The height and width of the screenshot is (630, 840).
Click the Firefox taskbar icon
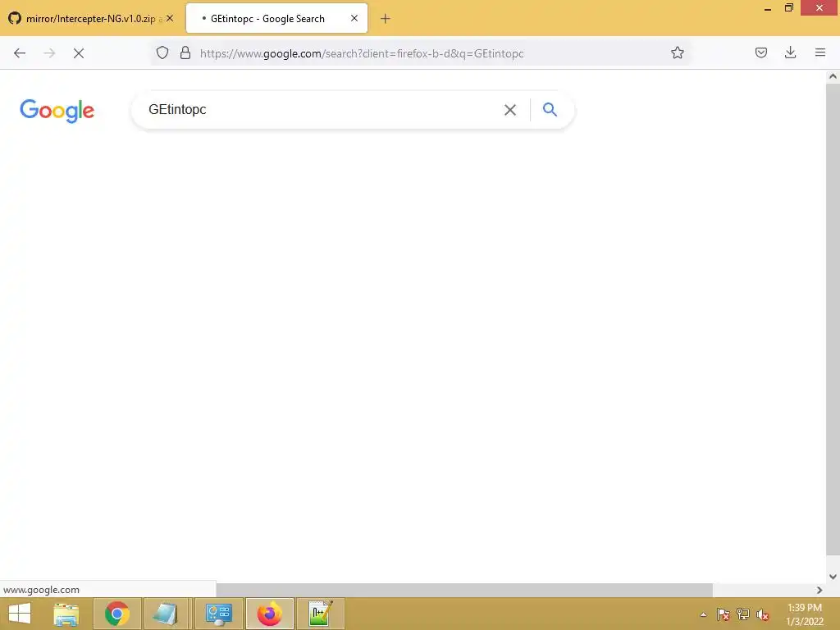(269, 614)
